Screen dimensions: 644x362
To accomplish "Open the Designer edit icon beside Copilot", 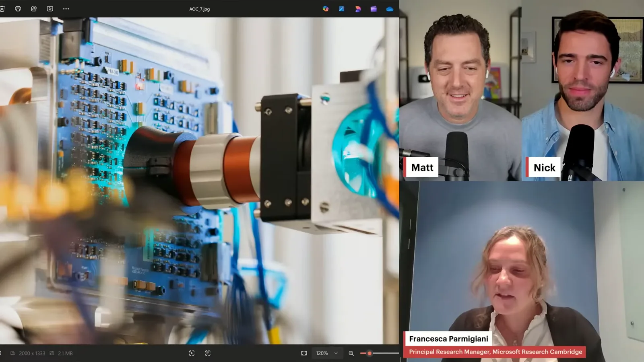I will point(341,9).
